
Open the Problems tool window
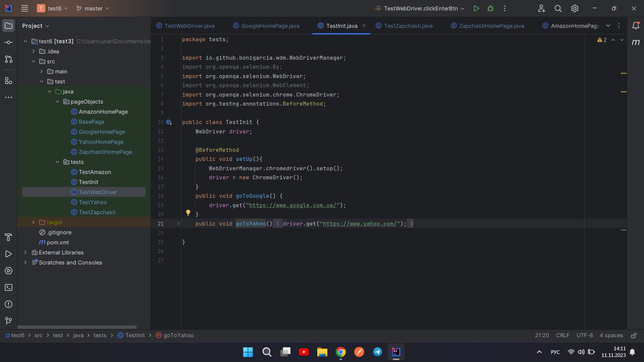coord(8,304)
